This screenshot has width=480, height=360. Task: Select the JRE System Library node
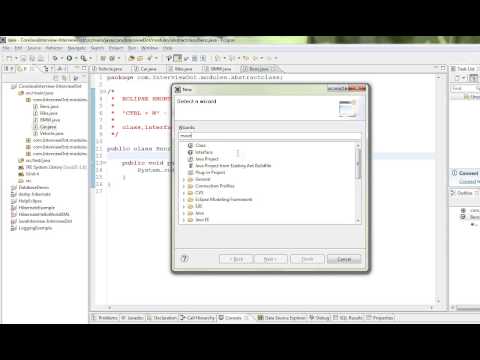[x=56, y=167]
